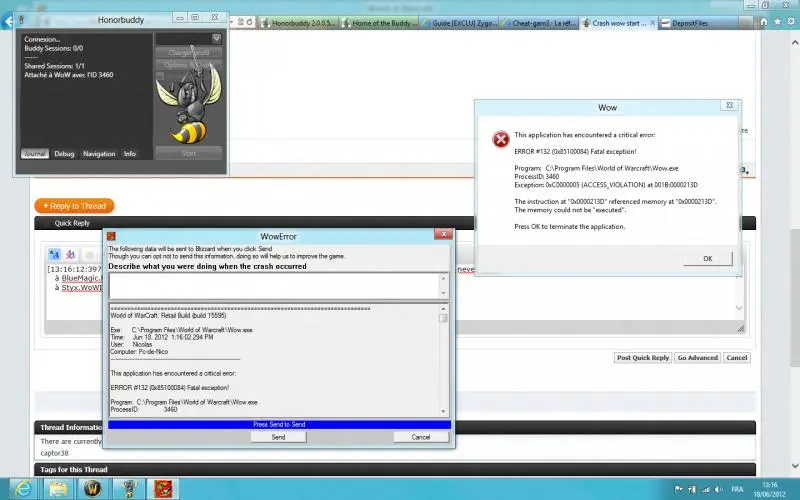The height and width of the screenshot is (500, 800).
Task: Open World of Warcraft taskbar icon
Action: coord(92,489)
